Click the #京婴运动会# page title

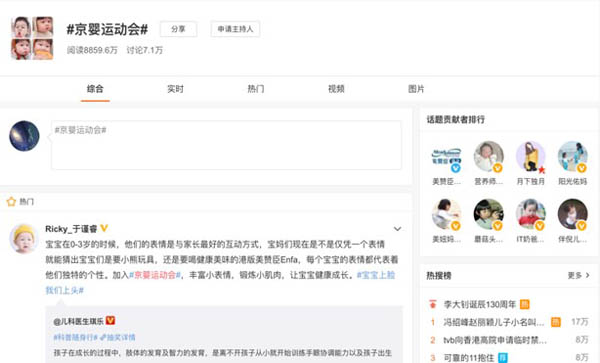pyautogui.click(x=107, y=29)
